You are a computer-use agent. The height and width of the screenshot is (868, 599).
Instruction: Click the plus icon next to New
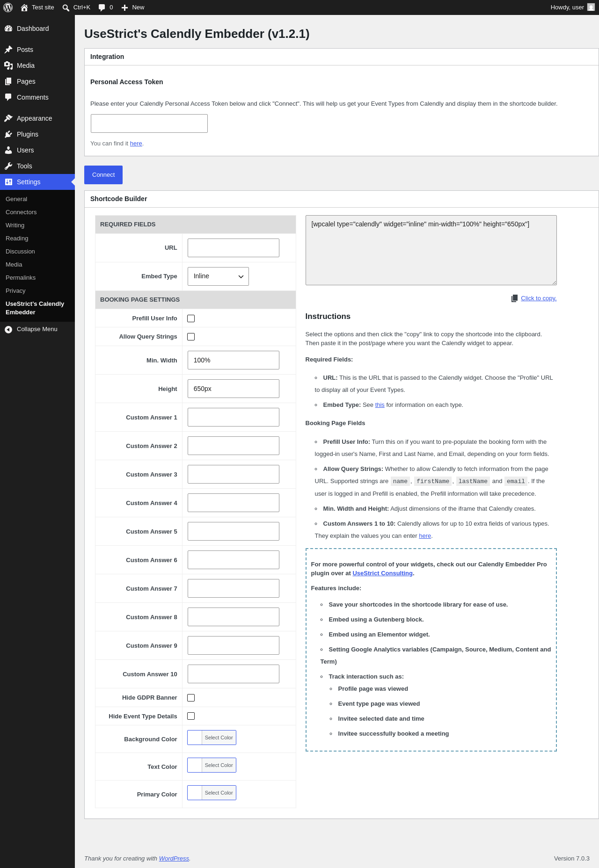(x=124, y=7)
